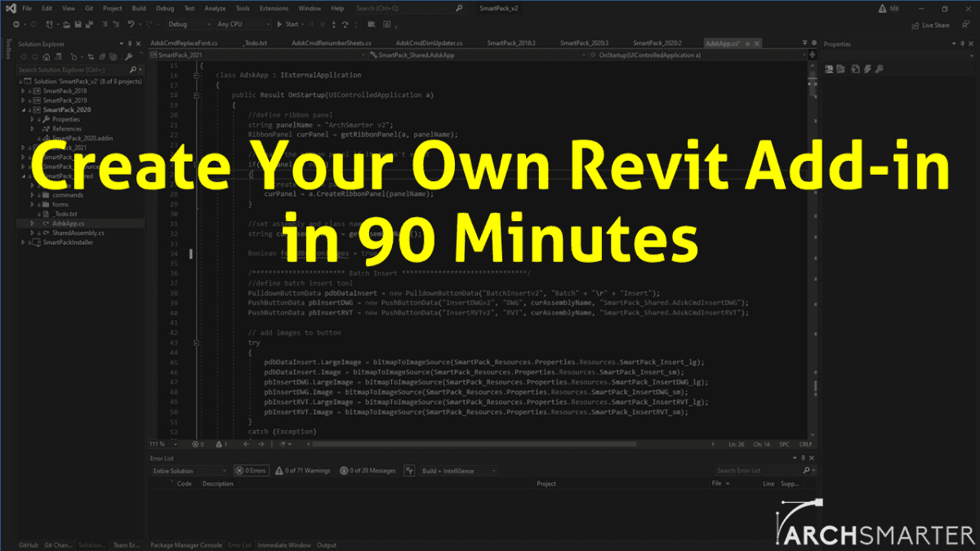The width and height of the screenshot is (980, 551).
Task: Toggle the 0 of 71 Warnings filter
Action: pos(302,471)
